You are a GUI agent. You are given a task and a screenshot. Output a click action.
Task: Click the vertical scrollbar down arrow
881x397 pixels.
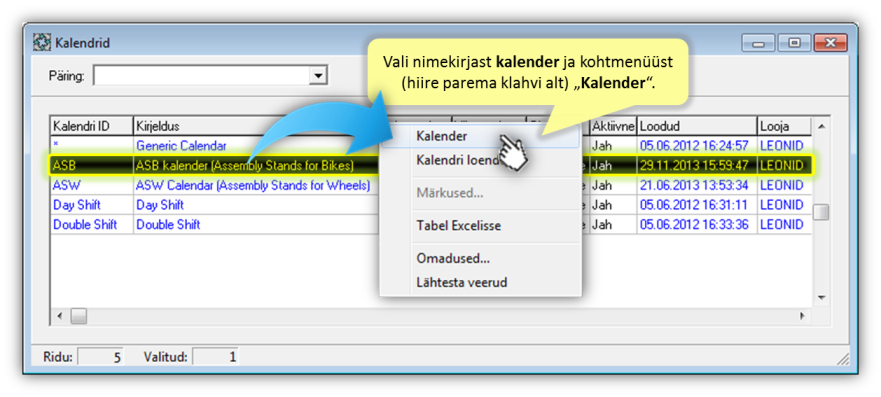click(x=821, y=297)
